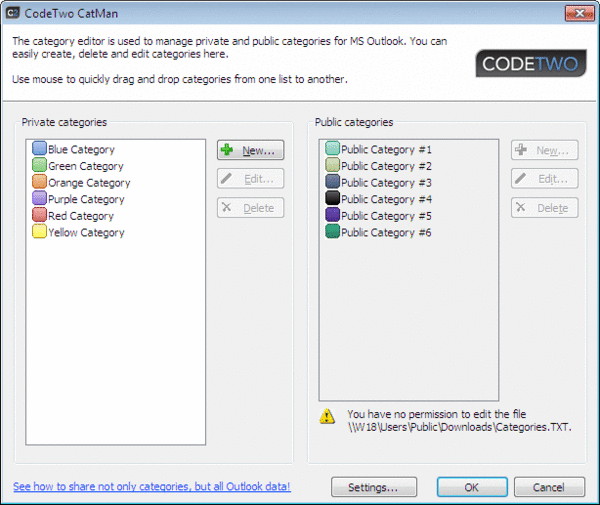Select the Orange Category row
This screenshot has height=505, width=600.
[81, 182]
